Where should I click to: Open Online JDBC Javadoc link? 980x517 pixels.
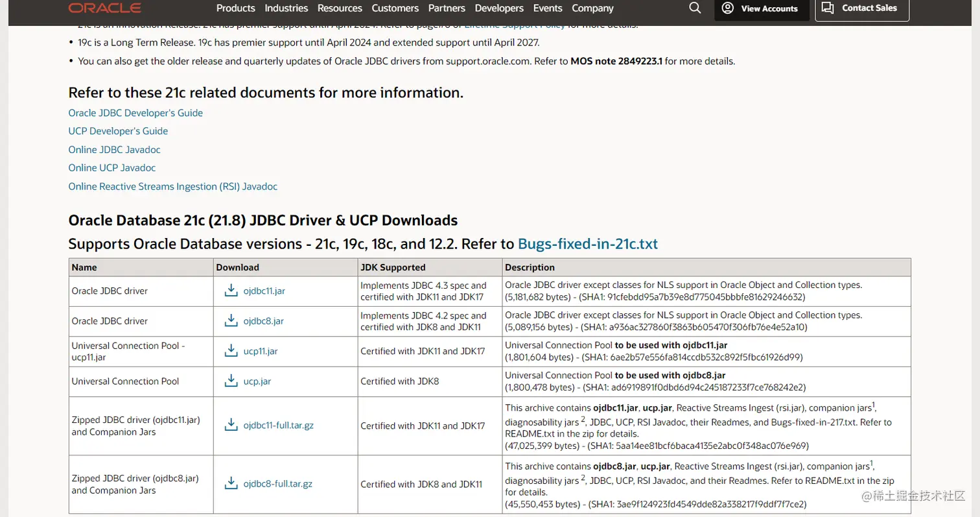click(x=114, y=150)
